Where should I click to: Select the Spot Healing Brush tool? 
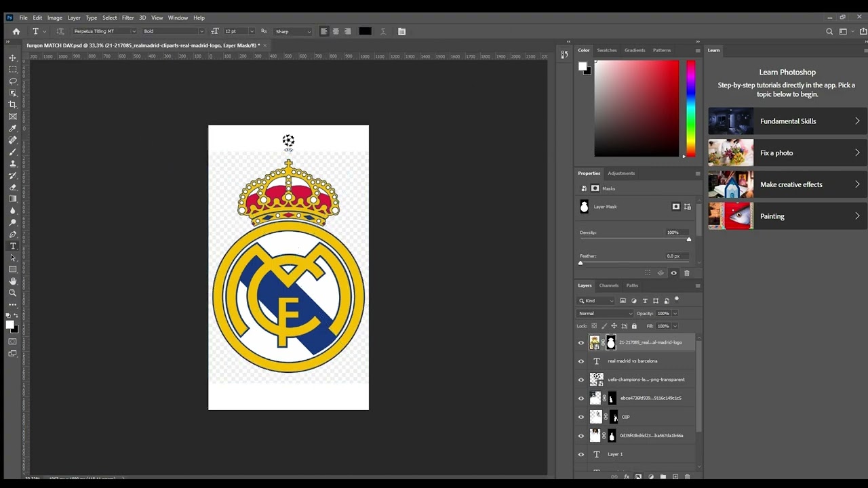click(12, 140)
